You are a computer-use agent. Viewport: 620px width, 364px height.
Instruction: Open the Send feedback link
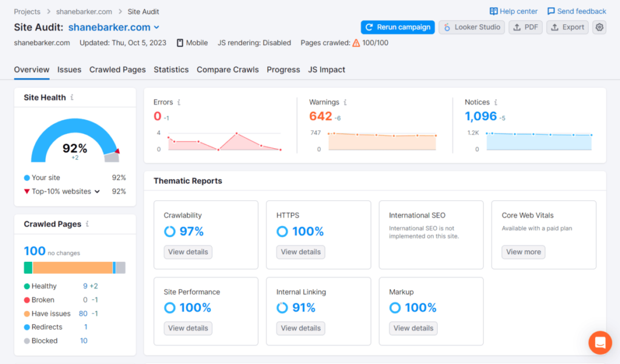click(576, 11)
